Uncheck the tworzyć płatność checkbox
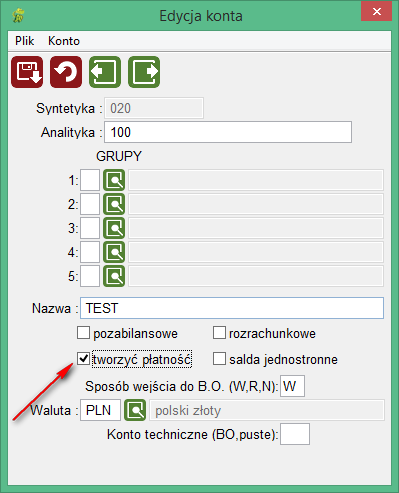 (83, 359)
